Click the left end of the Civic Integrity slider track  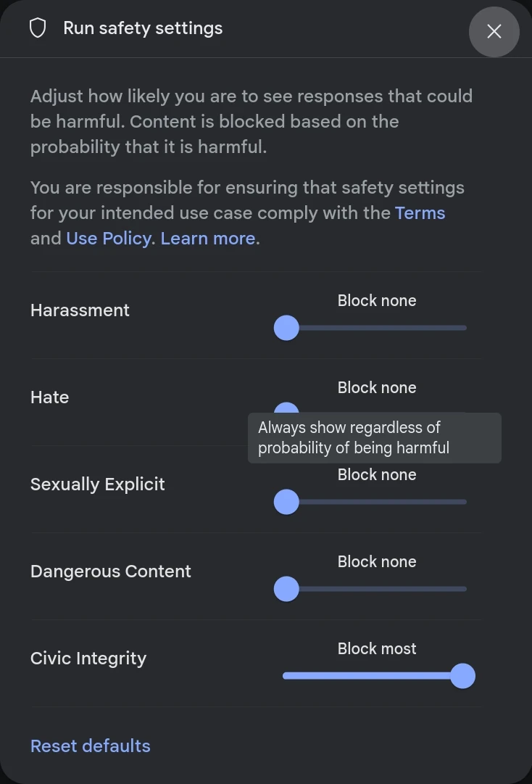[287, 676]
